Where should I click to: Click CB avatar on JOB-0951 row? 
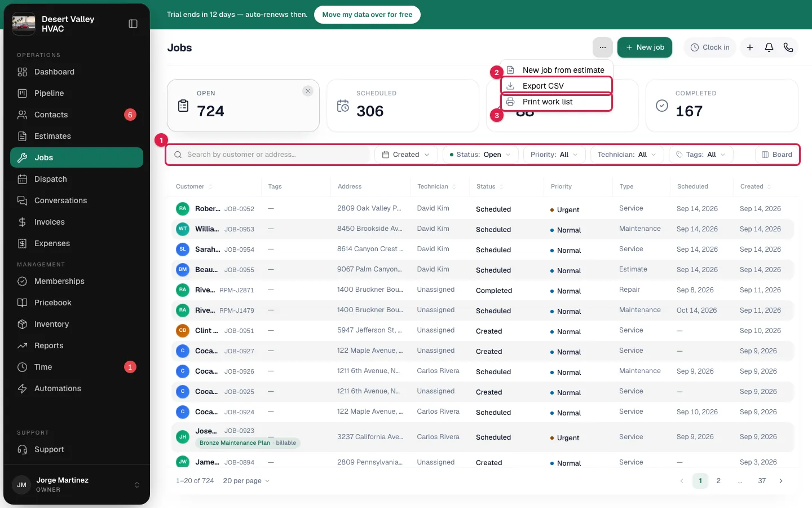click(183, 331)
